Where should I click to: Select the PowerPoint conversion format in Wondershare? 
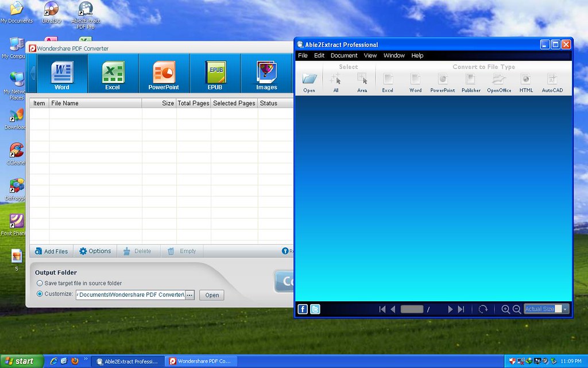click(x=164, y=74)
